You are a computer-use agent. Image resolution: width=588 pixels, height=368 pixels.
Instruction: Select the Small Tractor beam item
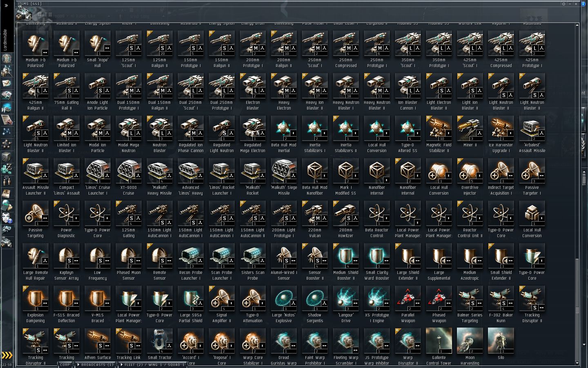160,341
